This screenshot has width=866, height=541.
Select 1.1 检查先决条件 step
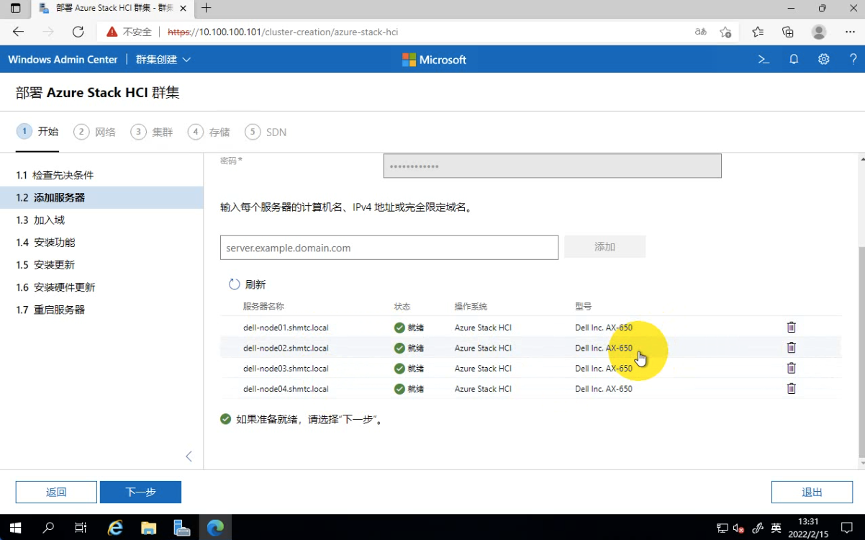pyautogui.click(x=102, y=175)
